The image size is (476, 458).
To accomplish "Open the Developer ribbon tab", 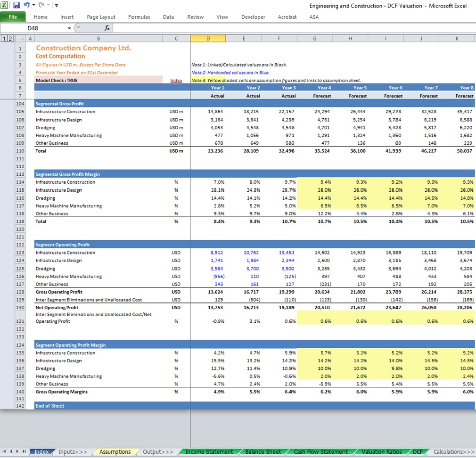I will click(253, 17).
